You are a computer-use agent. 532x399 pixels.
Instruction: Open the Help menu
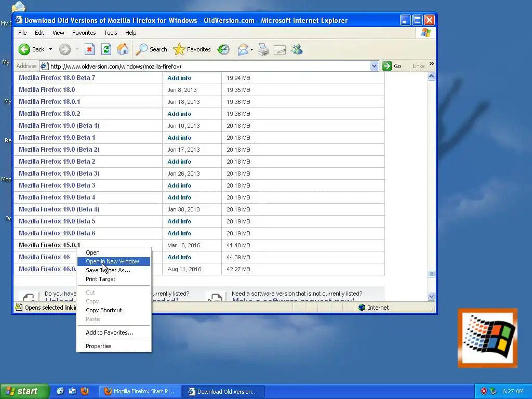[x=130, y=33]
